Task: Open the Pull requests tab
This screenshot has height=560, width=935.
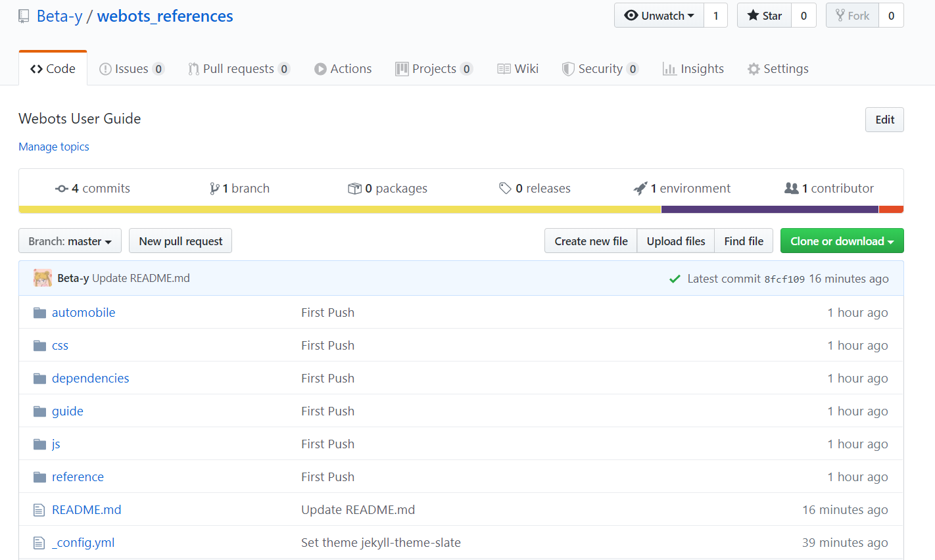Action: (239, 68)
